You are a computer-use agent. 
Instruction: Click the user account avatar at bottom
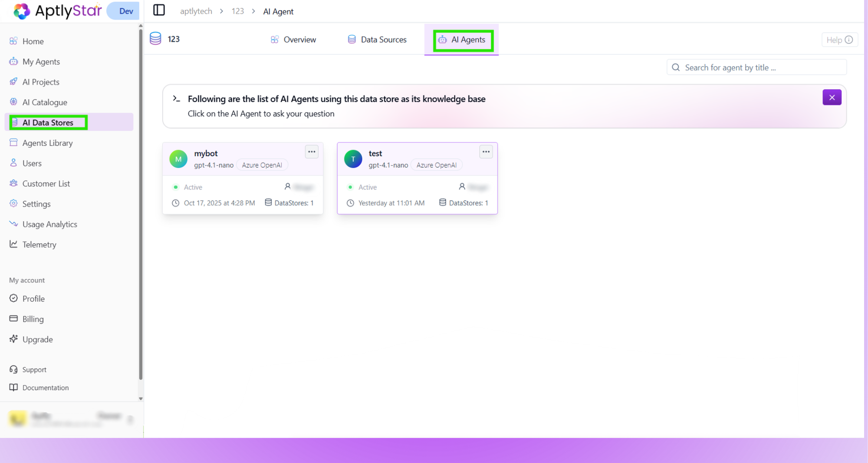(18, 418)
